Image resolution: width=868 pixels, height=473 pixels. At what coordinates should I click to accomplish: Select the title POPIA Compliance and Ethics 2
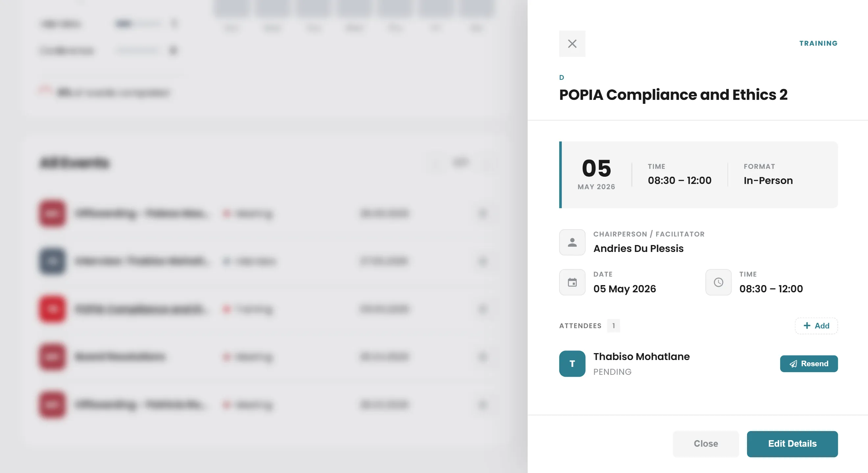coord(673,95)
